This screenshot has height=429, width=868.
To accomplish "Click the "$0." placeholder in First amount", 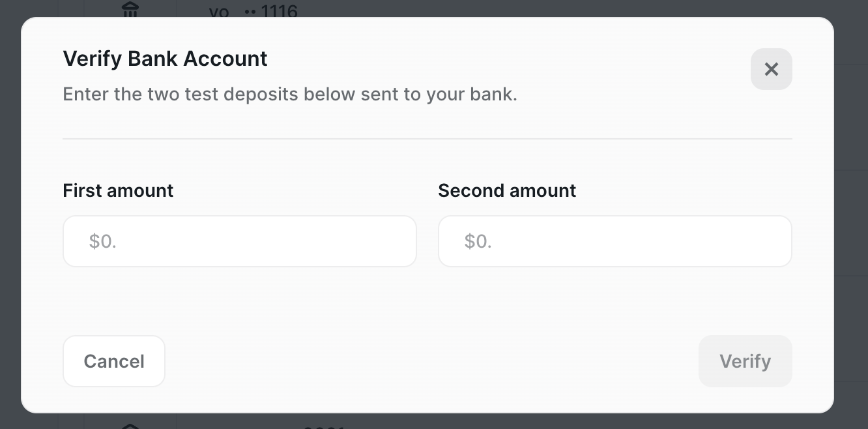I will click(102, 241).
